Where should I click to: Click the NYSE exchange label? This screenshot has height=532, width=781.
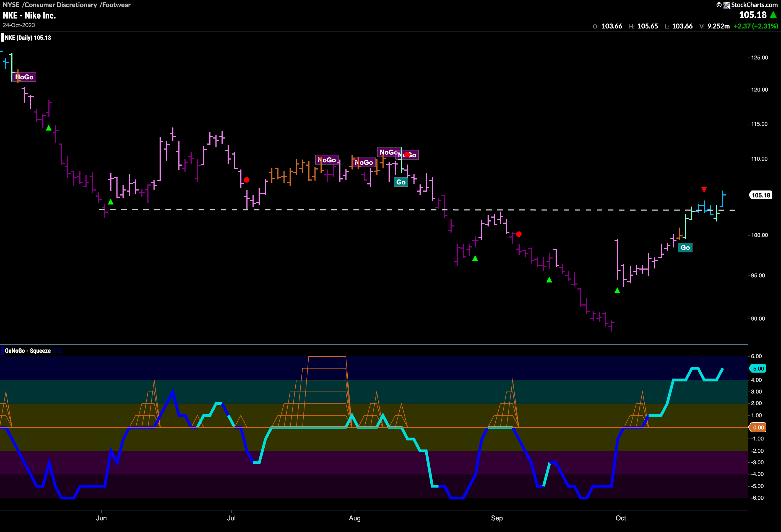(11, 5)
